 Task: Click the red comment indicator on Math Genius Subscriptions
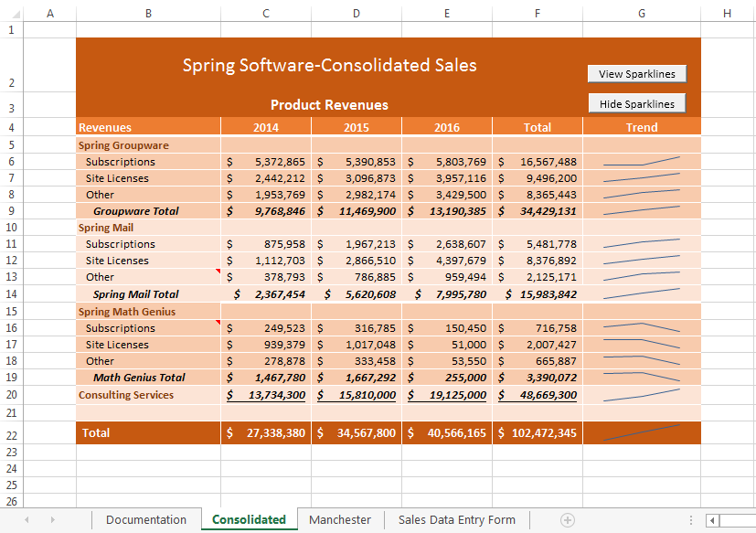(x=218, y=322)
